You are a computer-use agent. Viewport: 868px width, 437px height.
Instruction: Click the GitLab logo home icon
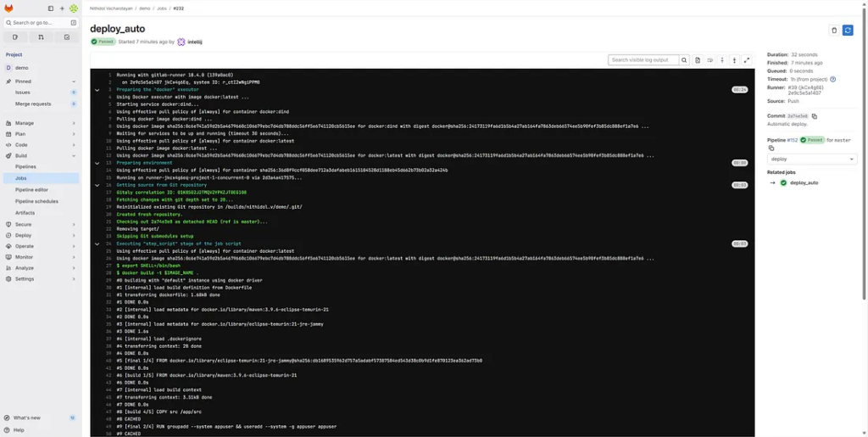pyautogui.click(x=8, y=8)
